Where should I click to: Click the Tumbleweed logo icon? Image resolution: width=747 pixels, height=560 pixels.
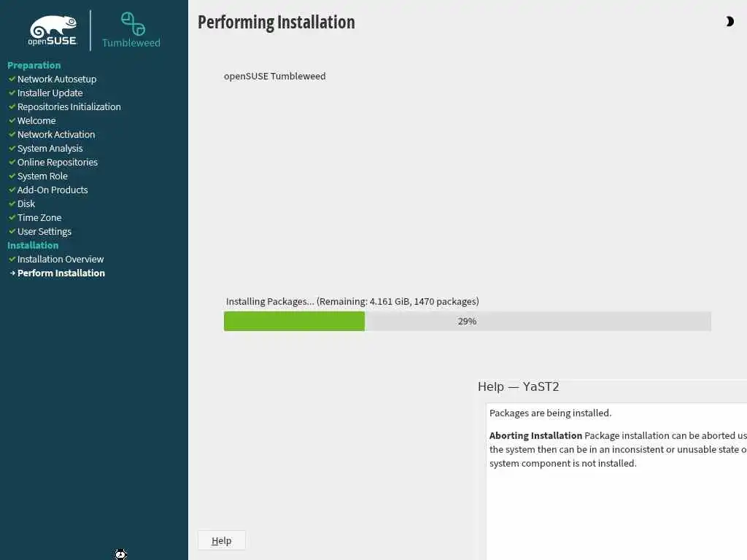[x=133, y=24]
